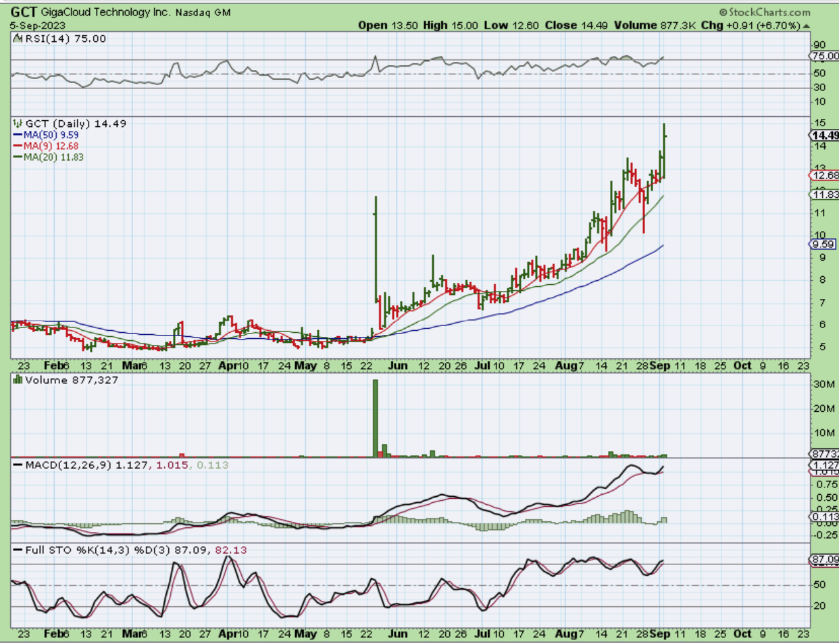Click the red 1.015 MACD signal value
Screen dimensions: 839x644
tap(172, 465)
